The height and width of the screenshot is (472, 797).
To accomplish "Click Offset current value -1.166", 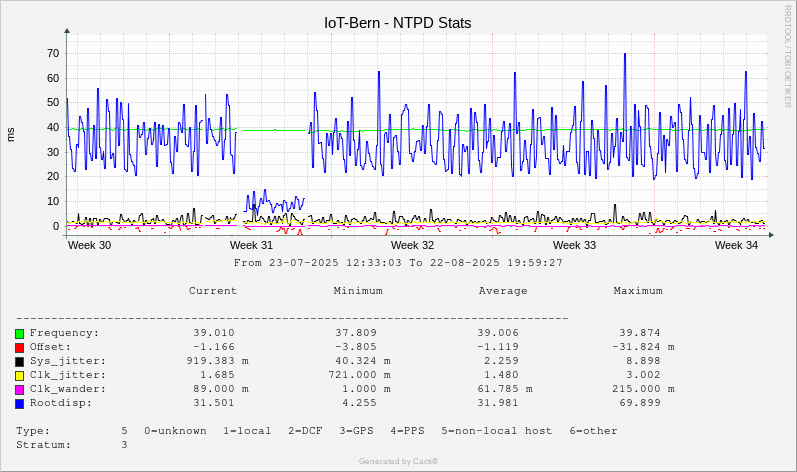I will 213,347.
